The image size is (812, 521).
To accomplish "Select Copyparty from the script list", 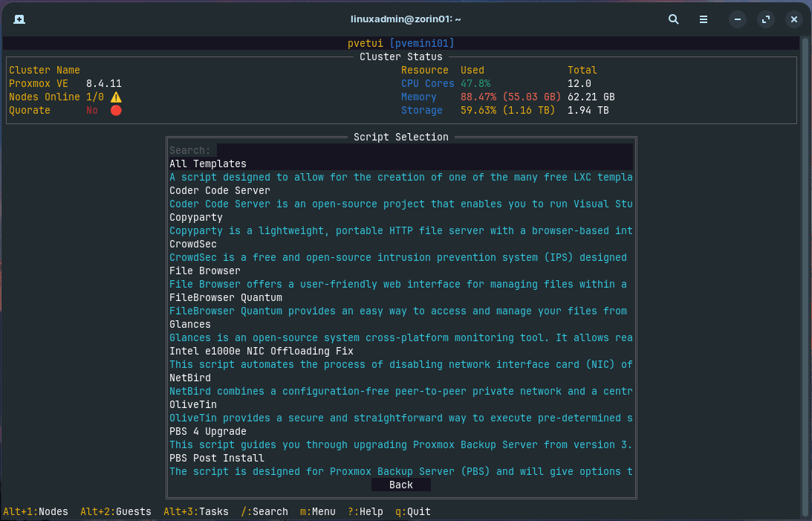I will coord(193,217).
